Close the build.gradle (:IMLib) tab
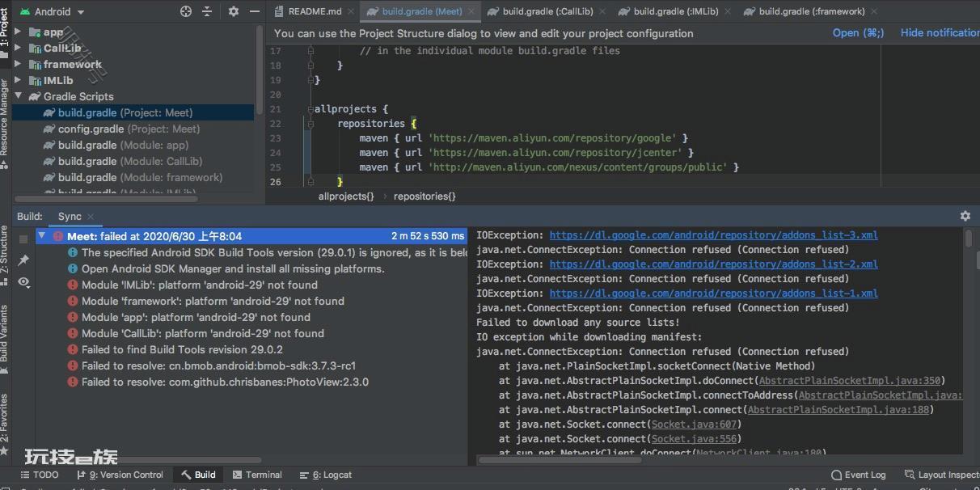 [727, 11]
